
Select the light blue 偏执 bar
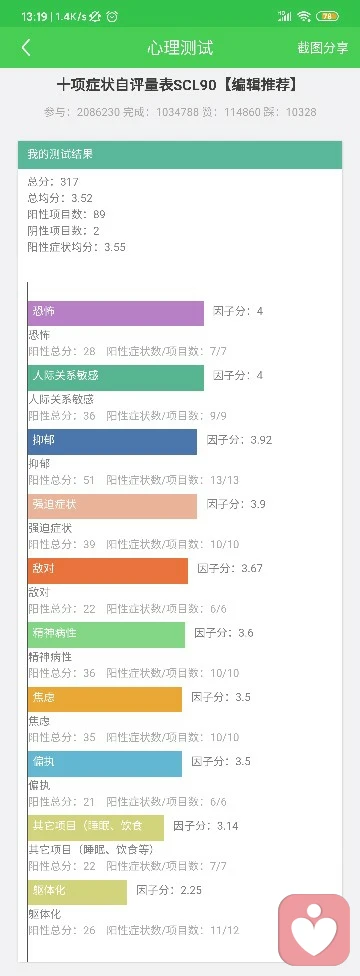pos(105,764)
